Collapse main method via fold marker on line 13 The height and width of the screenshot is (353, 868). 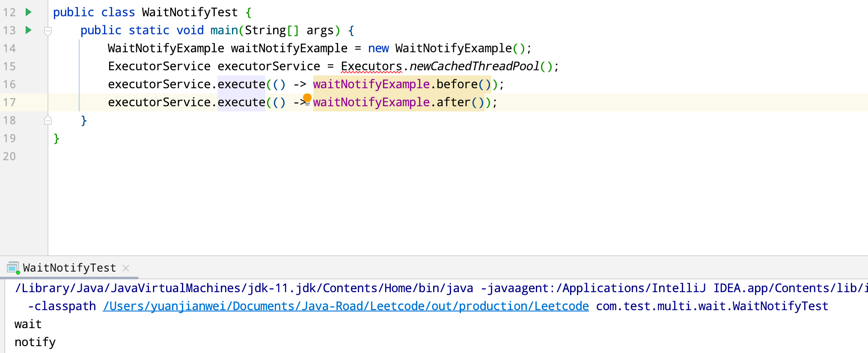click(48, 31)
